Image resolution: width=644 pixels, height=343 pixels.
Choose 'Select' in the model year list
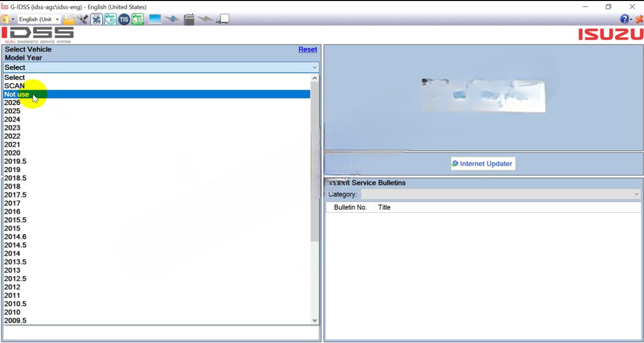pos(157,77)
